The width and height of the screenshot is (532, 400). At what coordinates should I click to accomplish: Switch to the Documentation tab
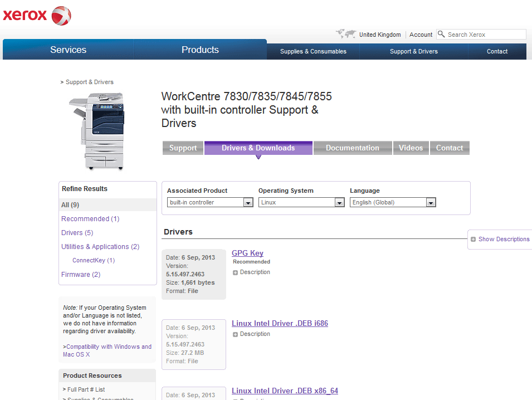[353, 148]
